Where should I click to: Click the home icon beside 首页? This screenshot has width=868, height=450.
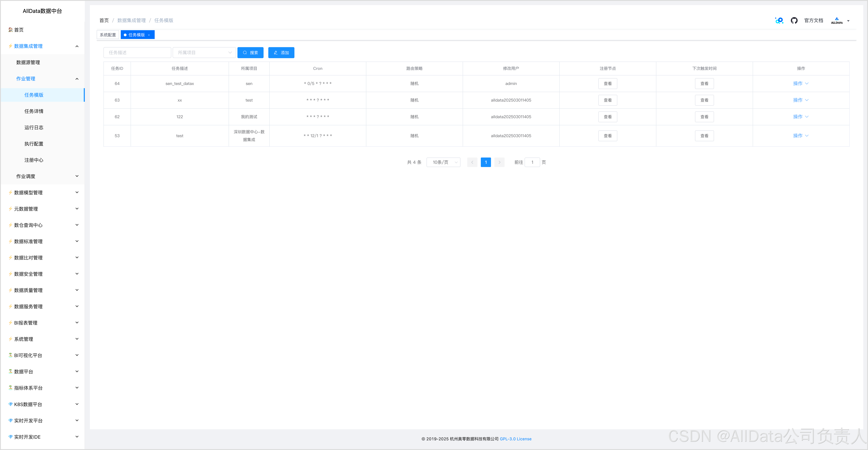pyautogui.click(x=11, y=30)
